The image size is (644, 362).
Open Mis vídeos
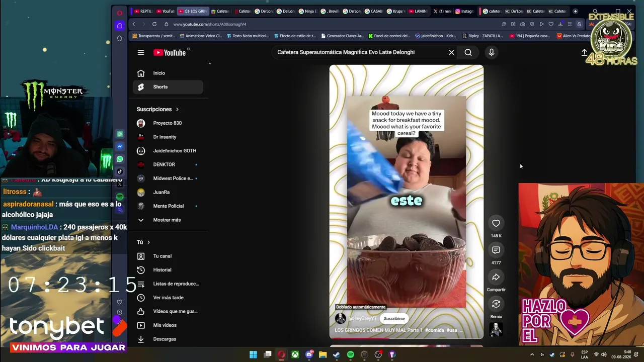point(168,325)
